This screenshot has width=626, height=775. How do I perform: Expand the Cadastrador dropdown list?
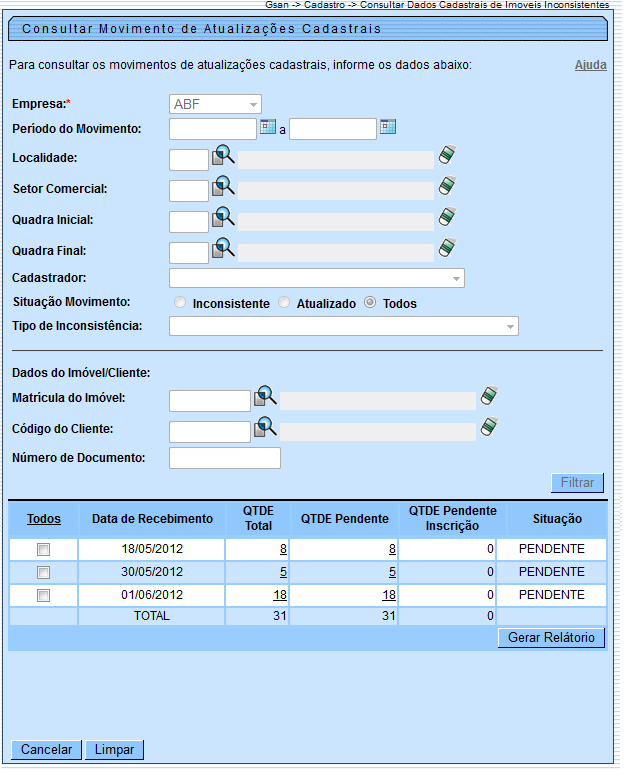pyautogui.click(x=317, y=278)
